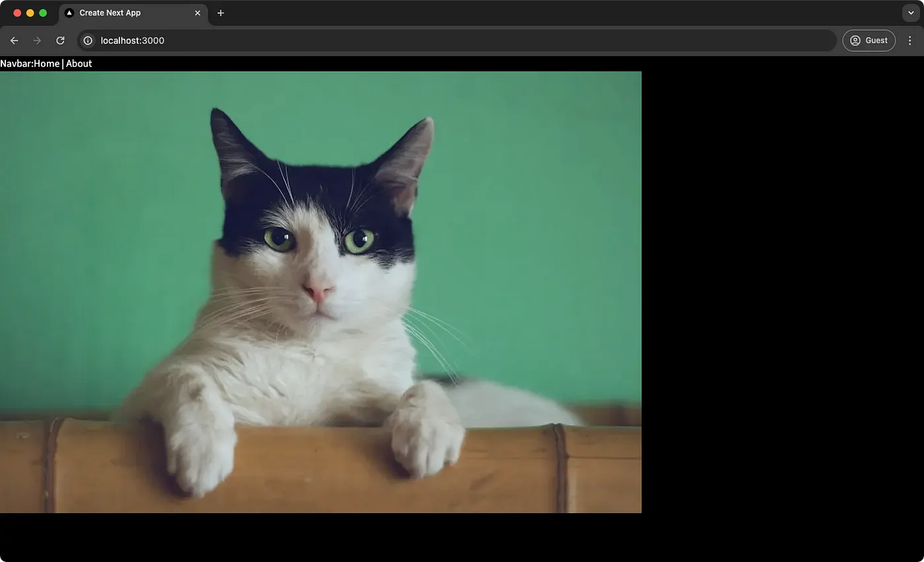Screen dimensions: 924x562
Task: Focus the address bar showing localhost:3000
Action: (462, 40)
